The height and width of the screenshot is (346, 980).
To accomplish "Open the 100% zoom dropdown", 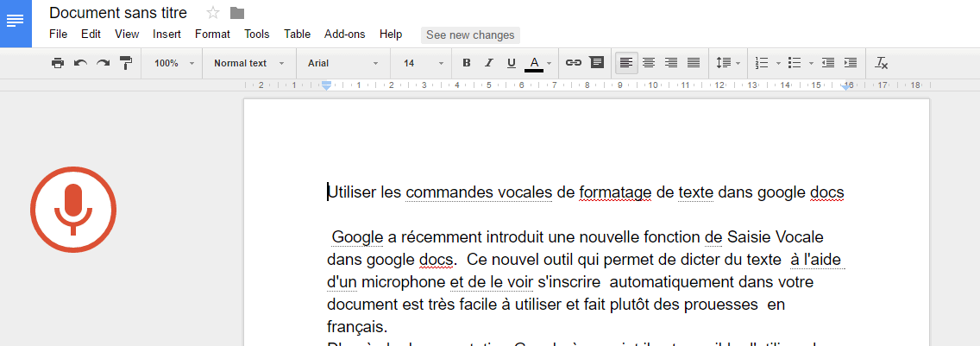I will pos(173,63).
